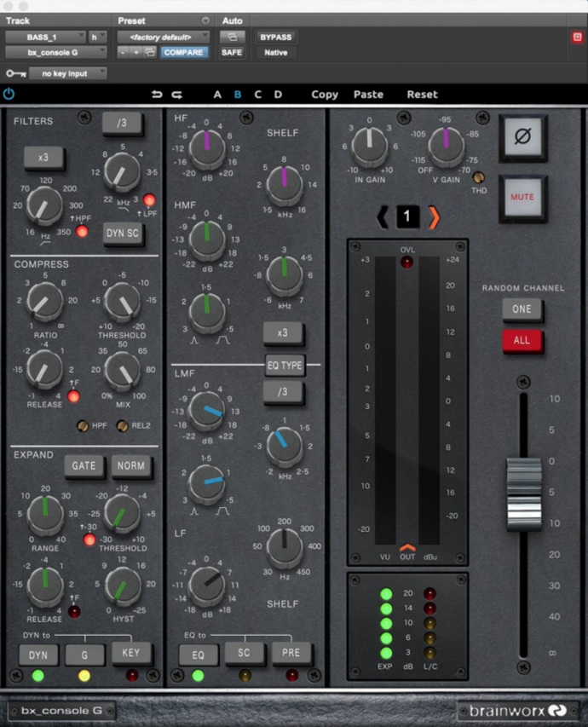Open the BASS_1 track dropdown

(x=45, y=38)
